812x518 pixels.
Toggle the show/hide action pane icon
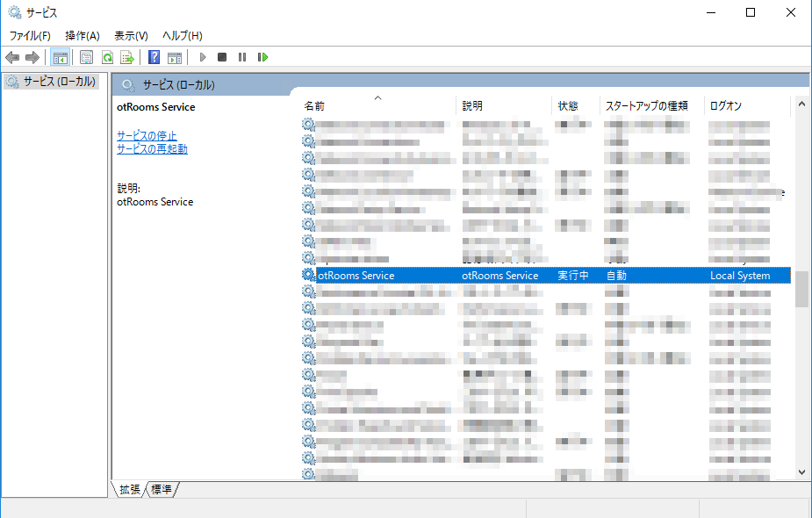click(x=175, y=57)
